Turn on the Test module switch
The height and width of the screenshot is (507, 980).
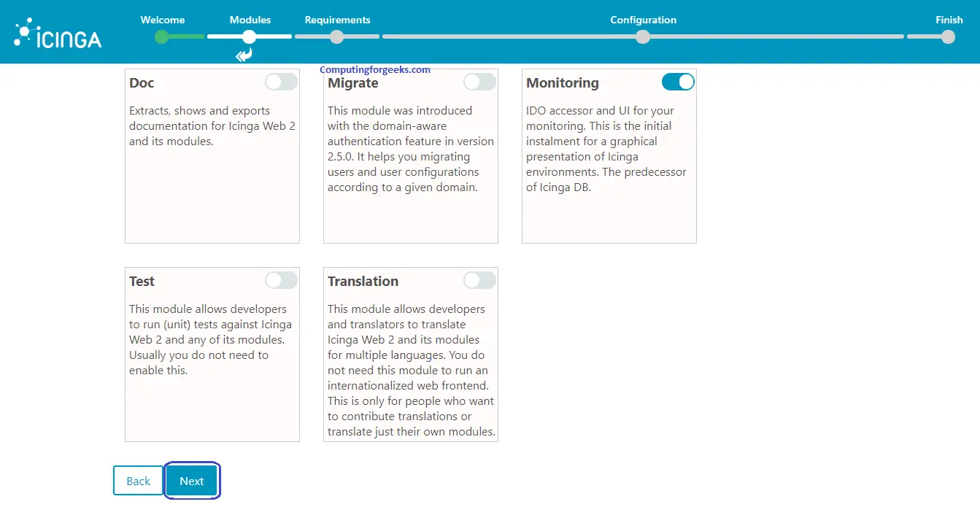click(281, 280)
